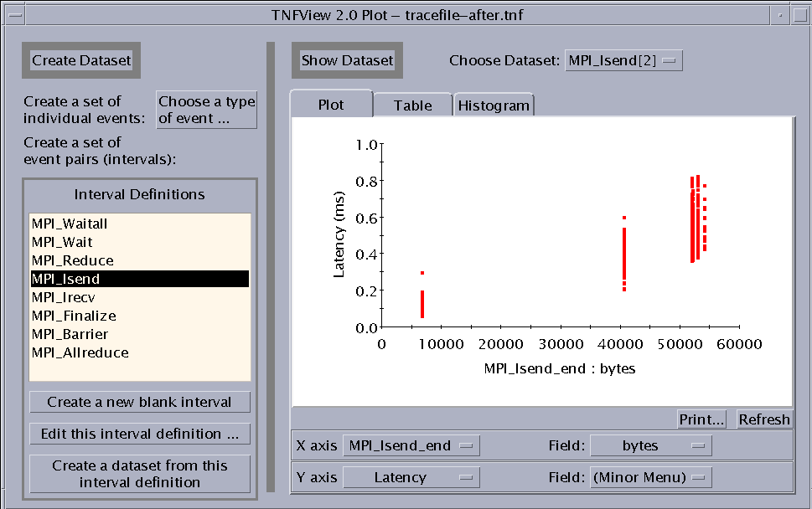This screenshot has height=509, width=812.
Task: Select MPI_Allreduce interval definition
Action: click(140, 352)
